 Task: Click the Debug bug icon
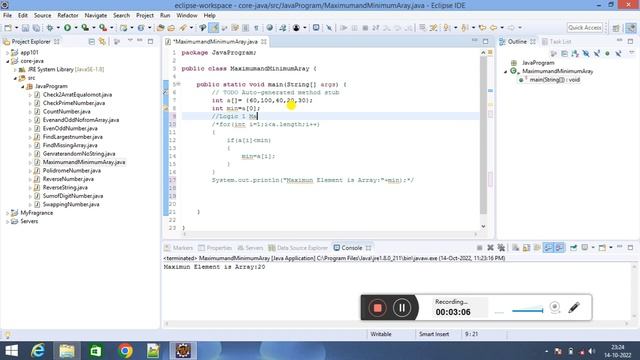[50, 28]
